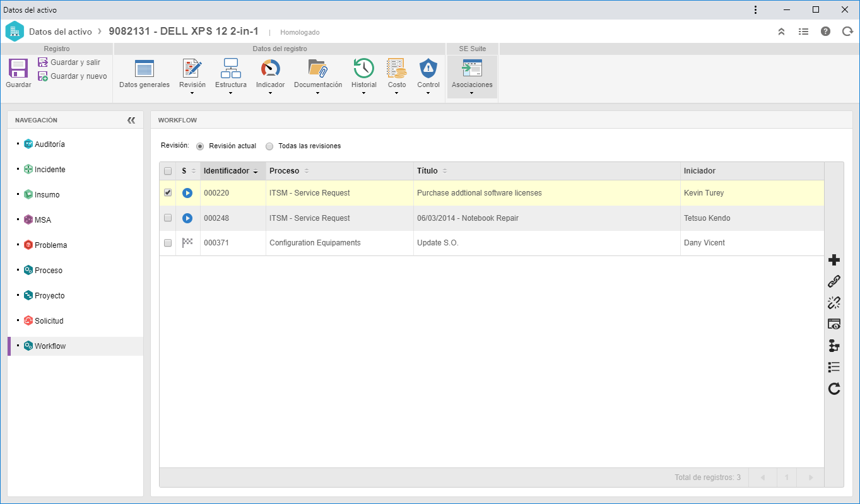The width and height of the screenshot is (860, 504).
Task: Click the flowchart icon in side toolbar
Action: 834,346
